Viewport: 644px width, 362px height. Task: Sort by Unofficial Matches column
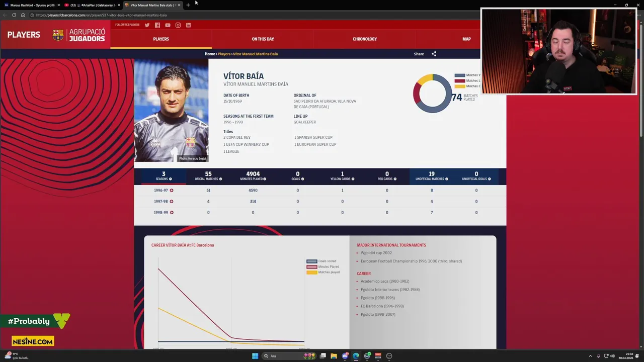pos(432,176)
